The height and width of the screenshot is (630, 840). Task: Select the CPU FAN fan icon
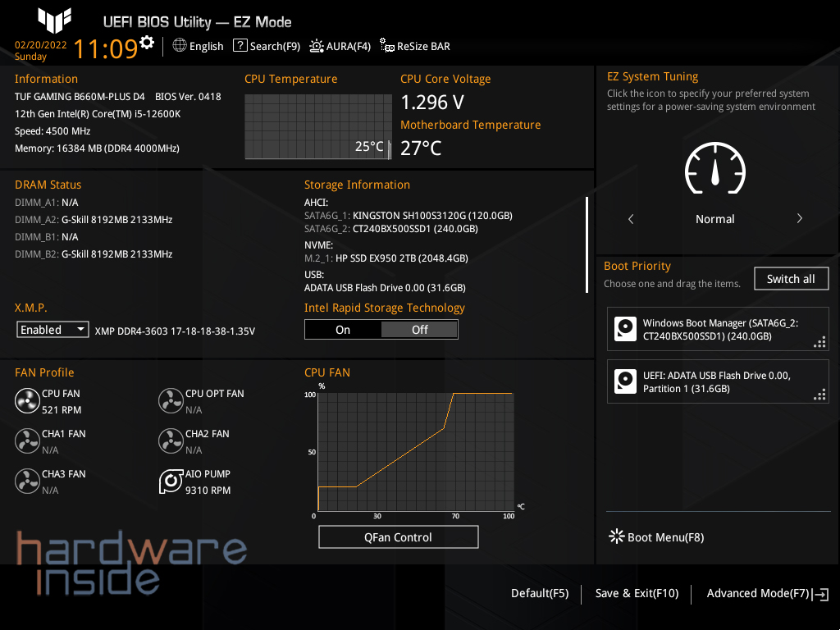(27, 400)
